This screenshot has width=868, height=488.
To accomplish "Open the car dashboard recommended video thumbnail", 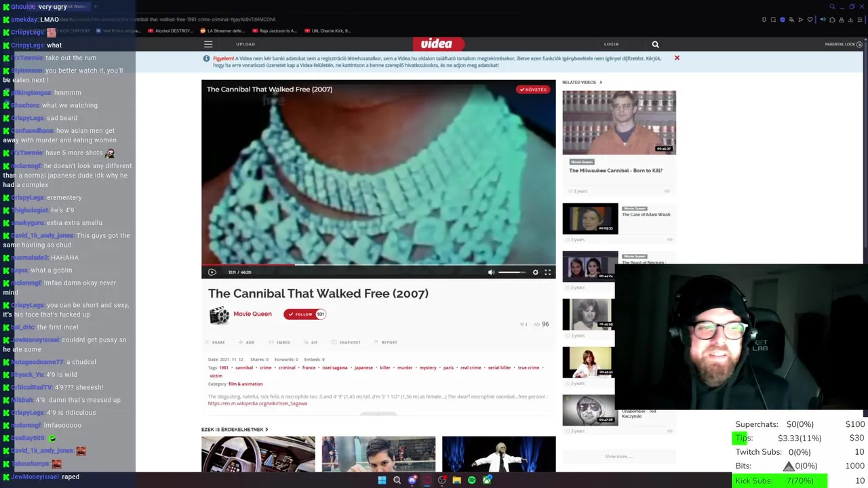I will point(258,454).
